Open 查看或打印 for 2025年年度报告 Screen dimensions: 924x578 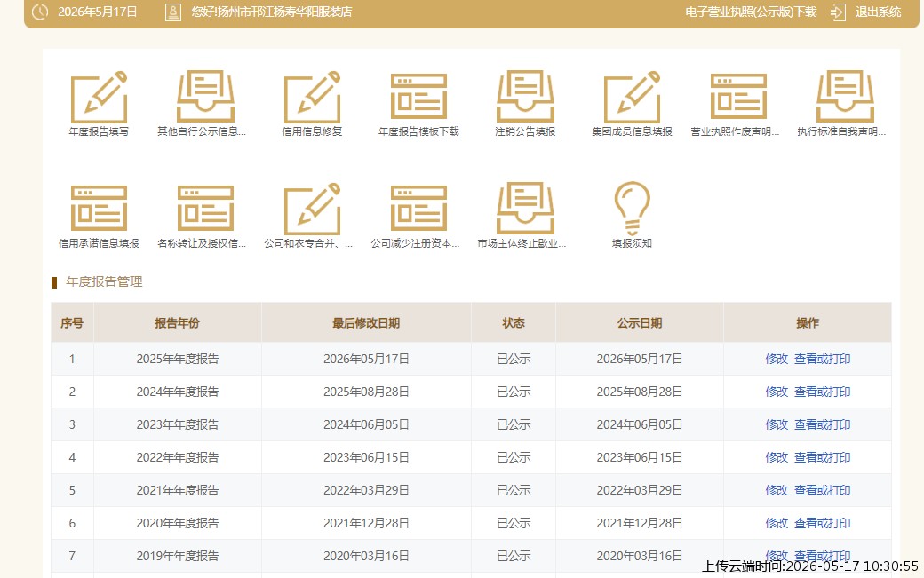822,359
